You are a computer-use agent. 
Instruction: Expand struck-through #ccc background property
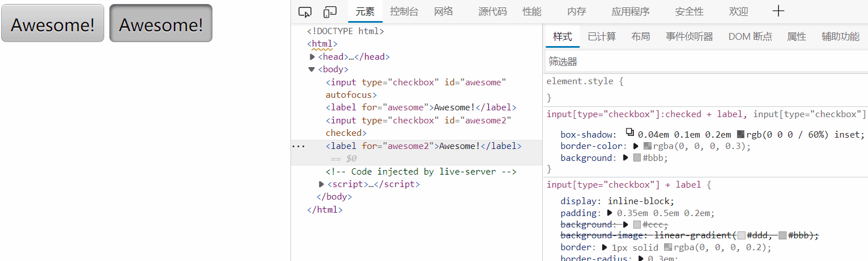[627, 225]
